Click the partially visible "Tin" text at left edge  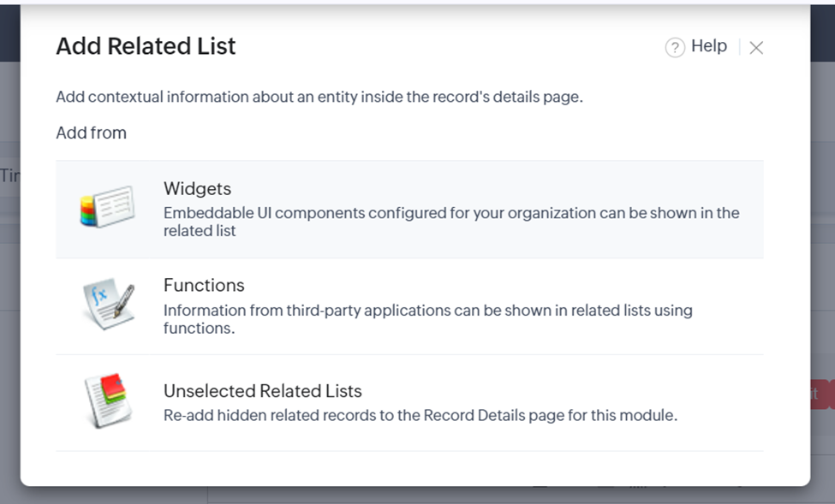9,175
